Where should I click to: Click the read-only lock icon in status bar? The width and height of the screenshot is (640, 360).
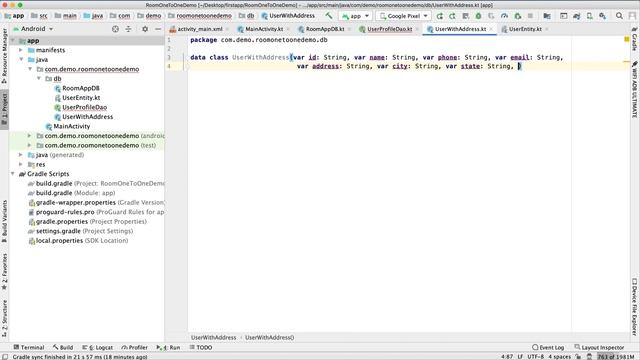[x=578, y=357]
